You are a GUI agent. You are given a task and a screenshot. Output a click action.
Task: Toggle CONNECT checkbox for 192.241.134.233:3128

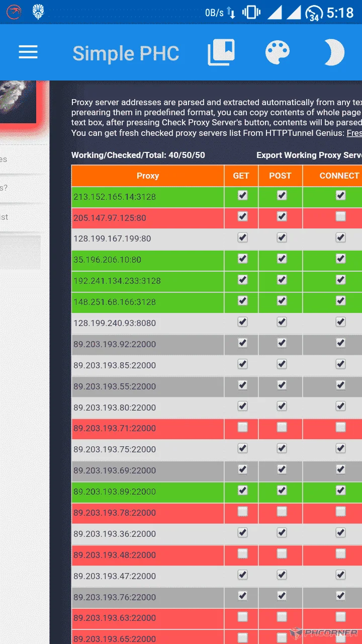340,280
